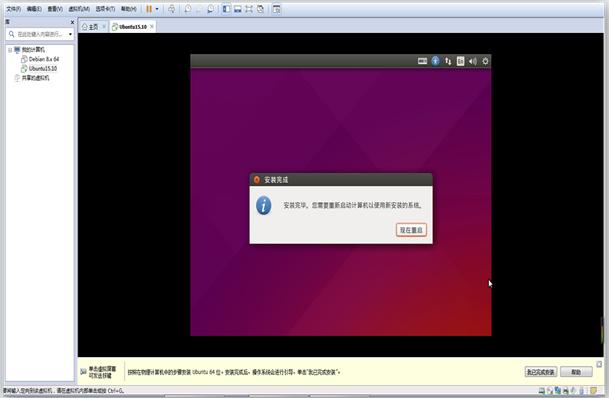Image resolution: width=609 pixels, height=398 pixels.
Task: Click the hard disk status bar icon
Action: click(x=542, y=391)
